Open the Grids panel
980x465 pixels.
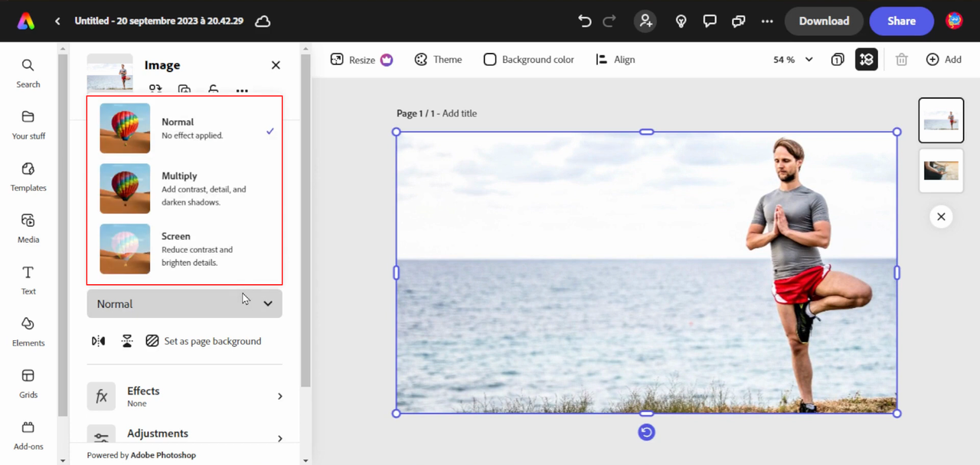click(28, 384)
